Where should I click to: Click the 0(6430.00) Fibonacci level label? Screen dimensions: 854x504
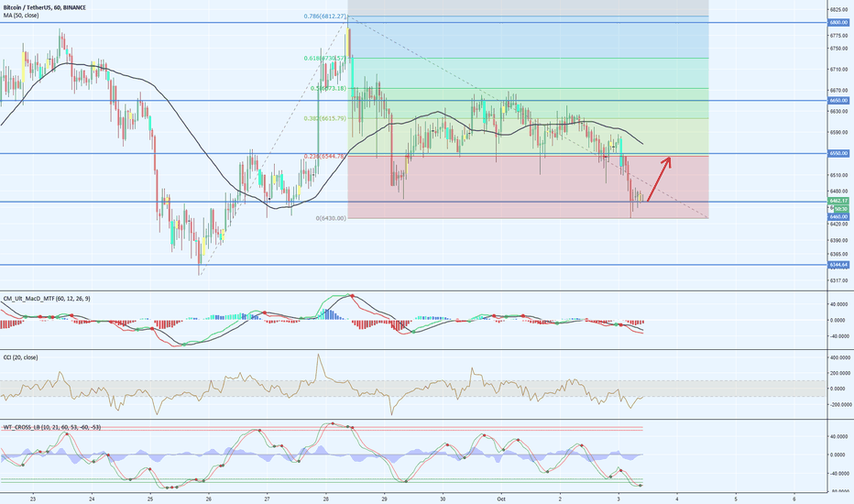331,218
